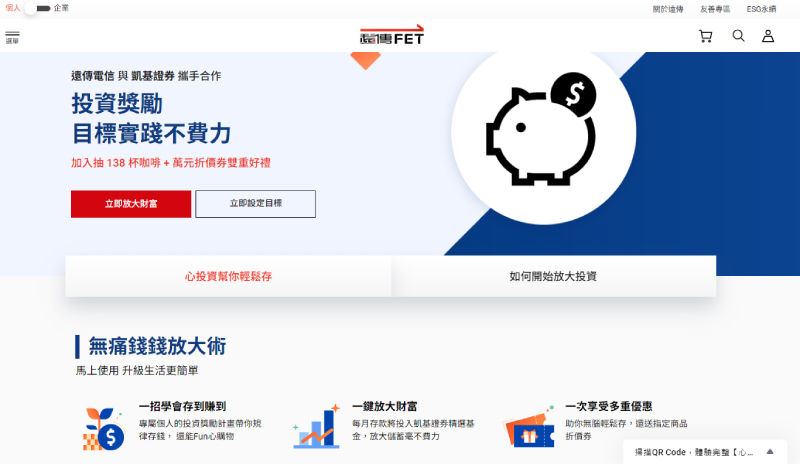Open the ESG永續 link
This screenshot has width=800, height=466.
click(x=761, y=9)
